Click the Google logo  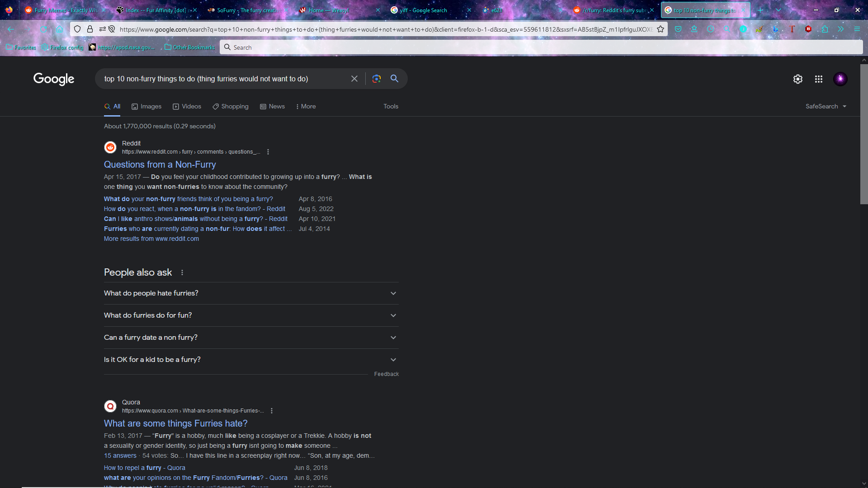54,79
